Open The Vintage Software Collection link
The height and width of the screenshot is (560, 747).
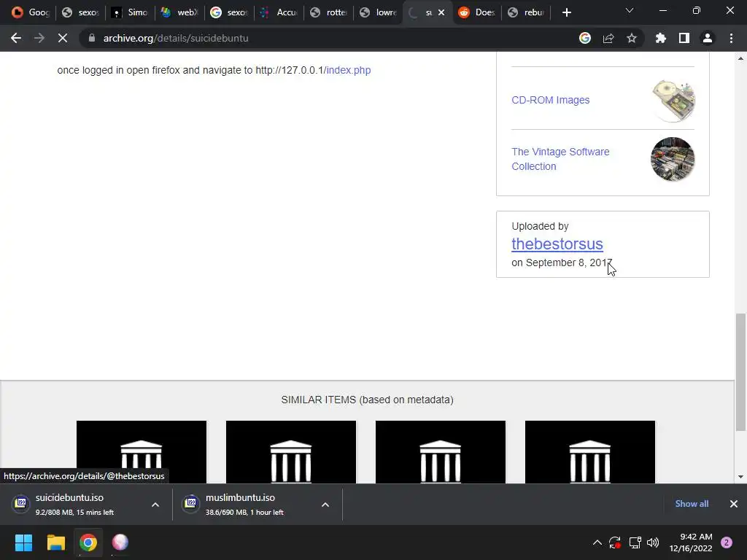(x=560, y=159)
